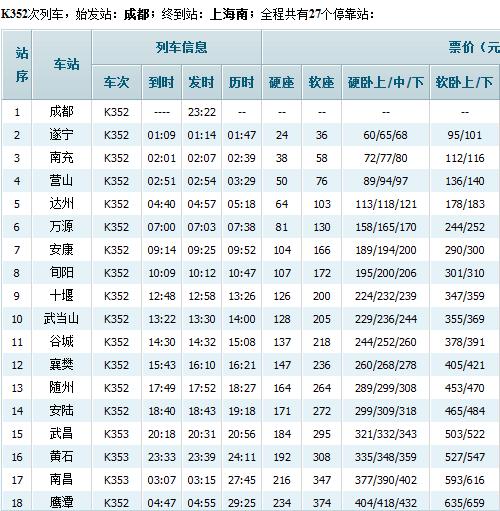This screenshot has width=500, height=511.
Task: Click departure time 23:22 for 成都
Action: click(x=202, y=112)
